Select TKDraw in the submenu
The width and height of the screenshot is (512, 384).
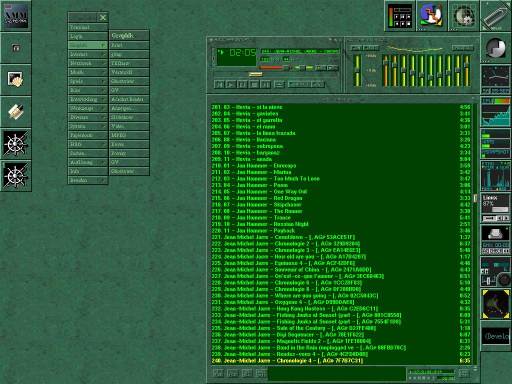(129, 63)
